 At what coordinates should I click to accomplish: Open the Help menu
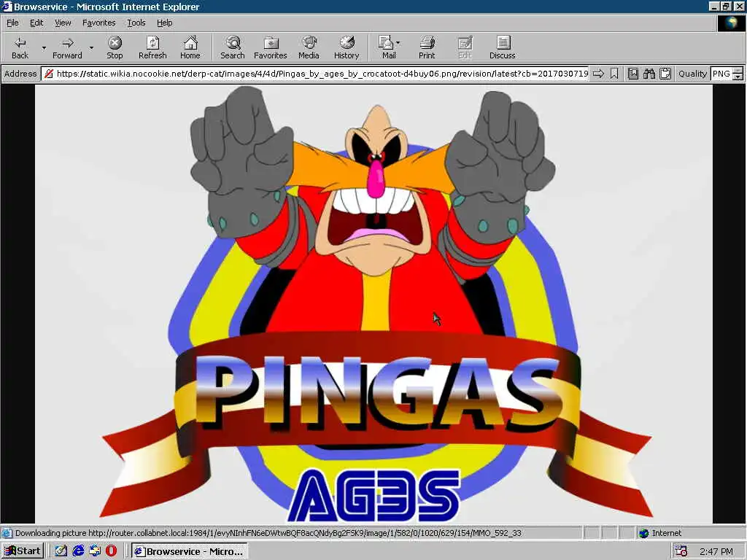(164, 23)
